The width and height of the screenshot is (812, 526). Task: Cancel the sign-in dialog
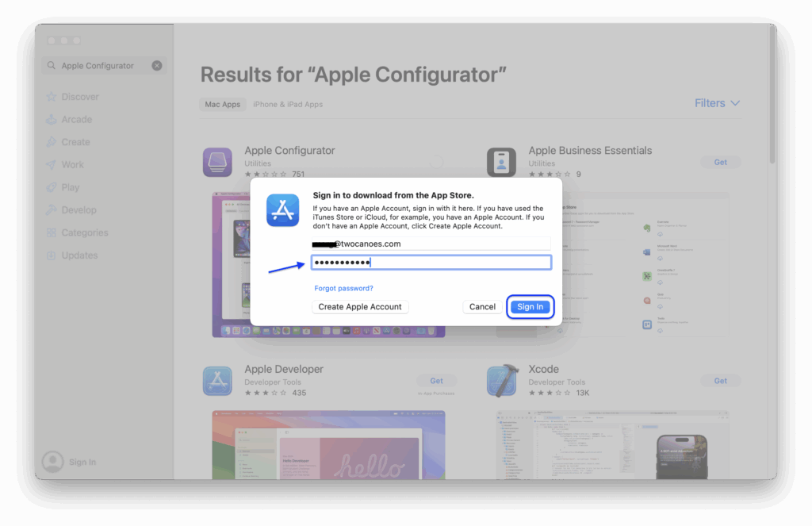tap(482, 307)
